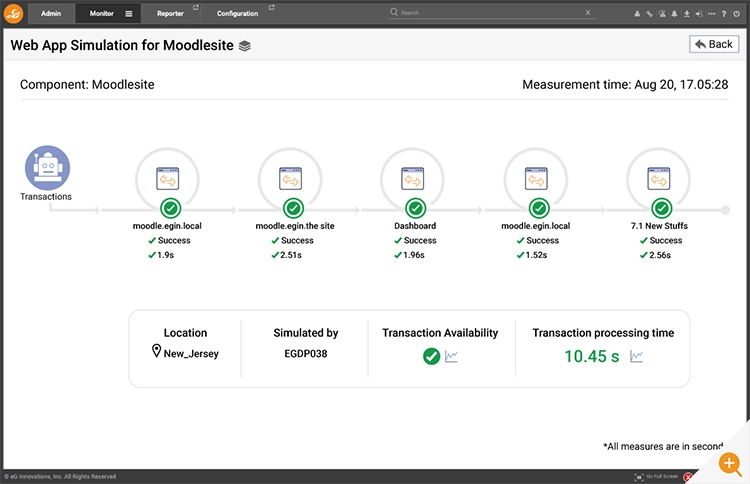This screenshot has height=484, width=750.
Task: Open the Configuration tab
Action: click(237, 13)
